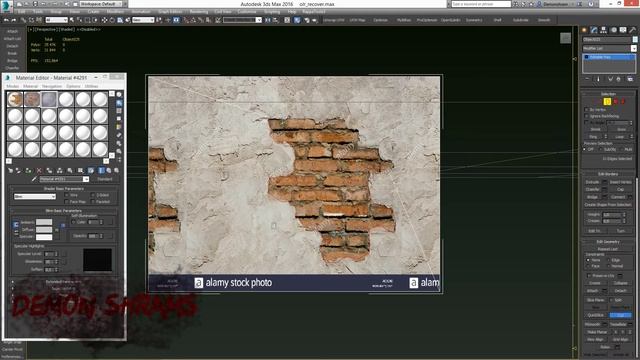Click the red X Reset Map icon
Screen dimensions: 640x360
39,171
